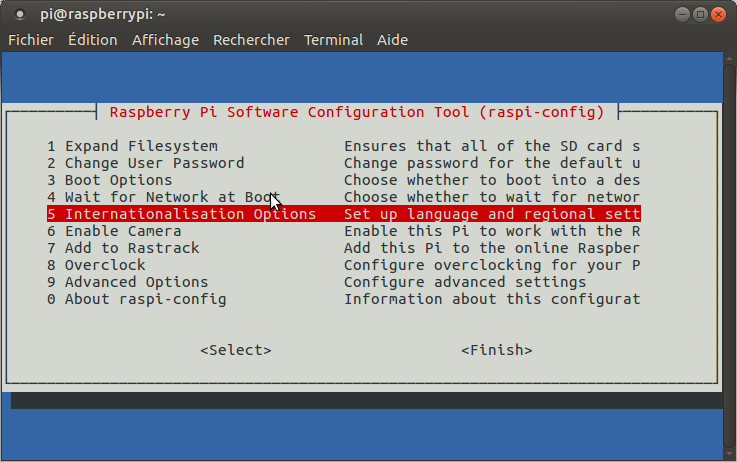This screenshot has width=737, height=462.
Task: Select Add to Rastrack option
Action: [x=131, y=248]
